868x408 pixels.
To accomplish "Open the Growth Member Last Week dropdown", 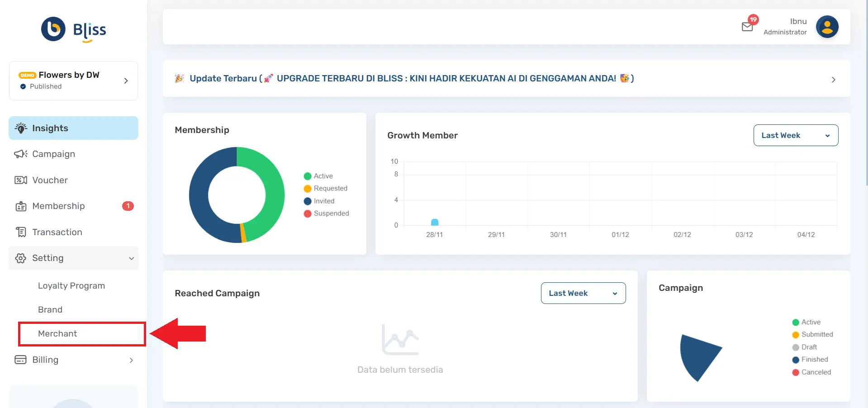I will (x=795, y=135).
